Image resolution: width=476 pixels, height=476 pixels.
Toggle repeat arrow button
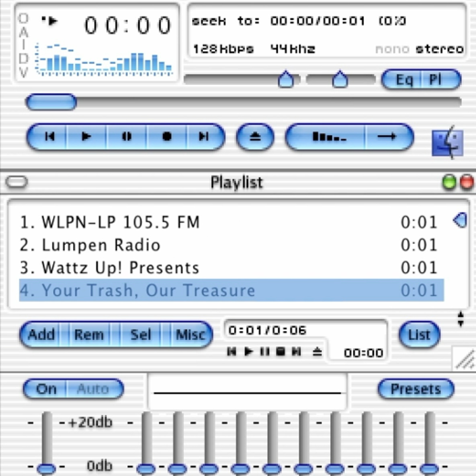pos(389,137)
